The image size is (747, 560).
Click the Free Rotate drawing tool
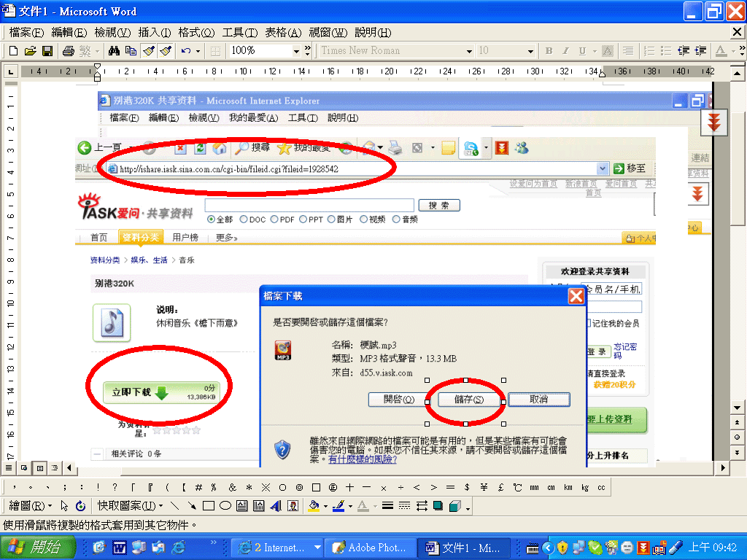[81, 506]
